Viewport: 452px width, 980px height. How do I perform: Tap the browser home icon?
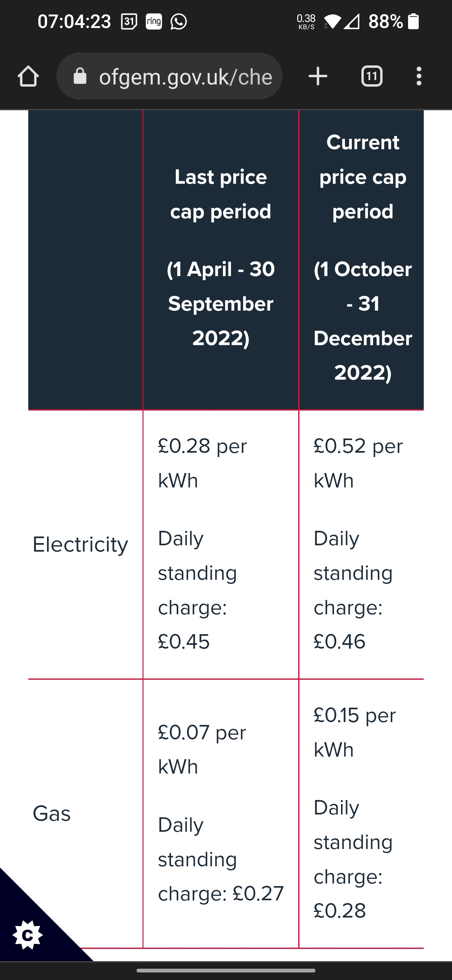(x=28, y=76)
